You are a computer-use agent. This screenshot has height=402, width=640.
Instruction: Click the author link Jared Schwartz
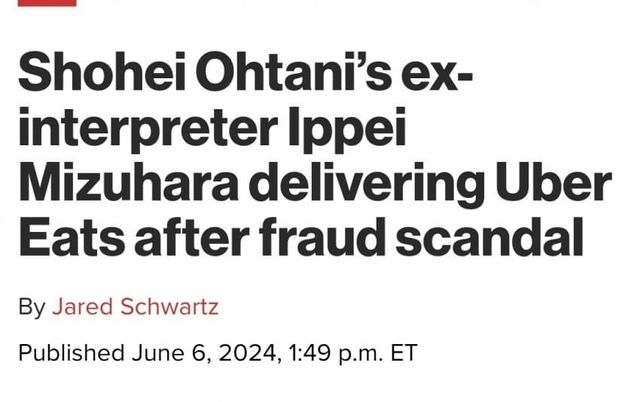coord(134,307)
